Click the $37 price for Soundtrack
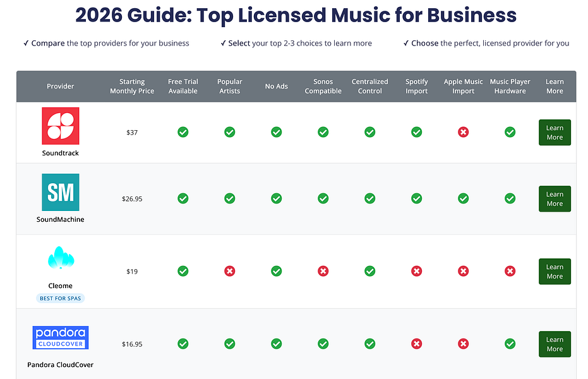 [x=132, y=132]
